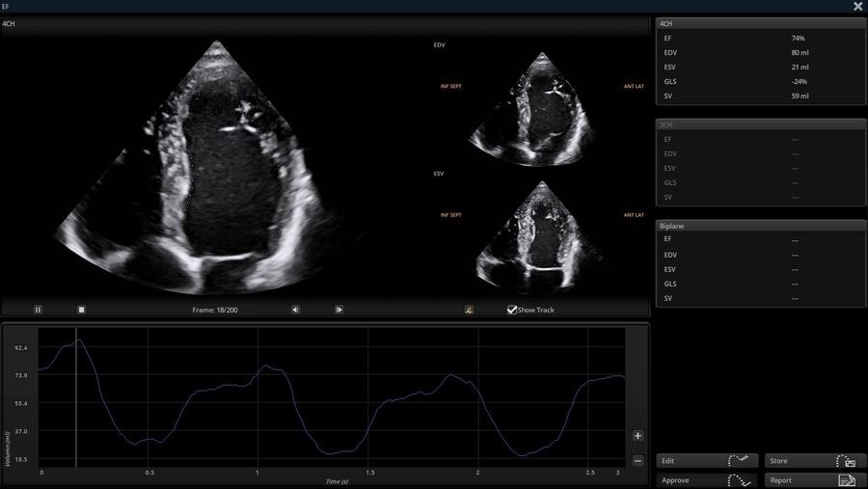Click the main 4CH ultrasound image
This screenshot has height=489, width=868.
[217, 164]
